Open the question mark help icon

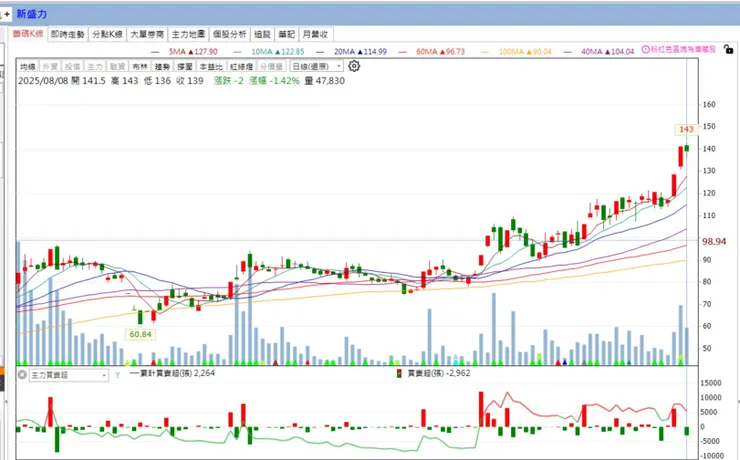(117, 376)
